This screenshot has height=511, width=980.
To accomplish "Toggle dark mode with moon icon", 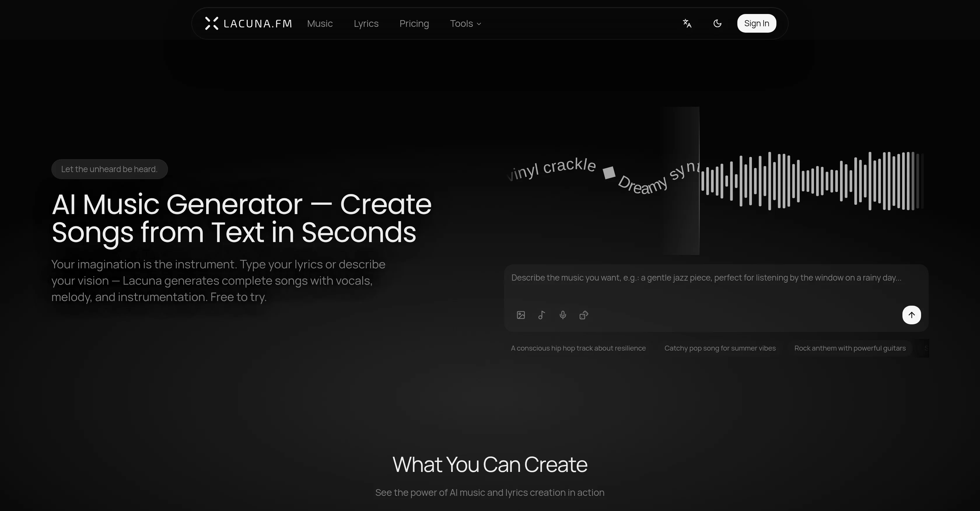I will click(x=717, y=23).
